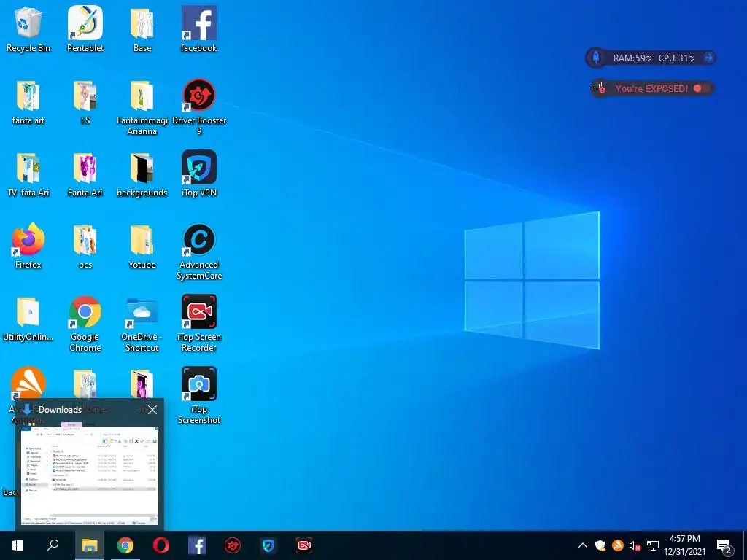The image size is (747, 560).
Task: Expand the RAM CPU widget arrow
Action: [708, 58]
